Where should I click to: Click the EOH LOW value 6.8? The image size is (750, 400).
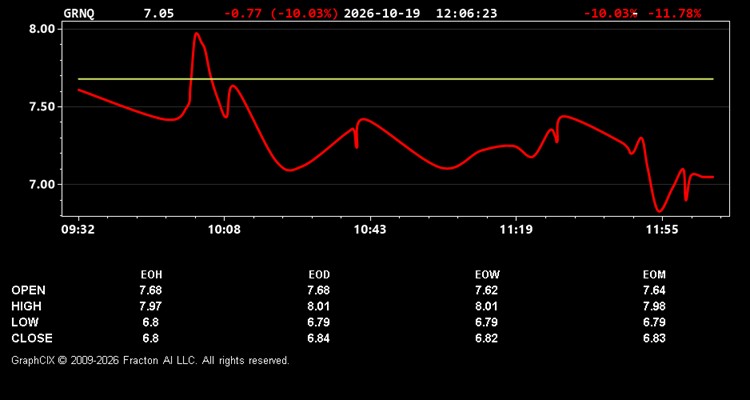(151, 322)
